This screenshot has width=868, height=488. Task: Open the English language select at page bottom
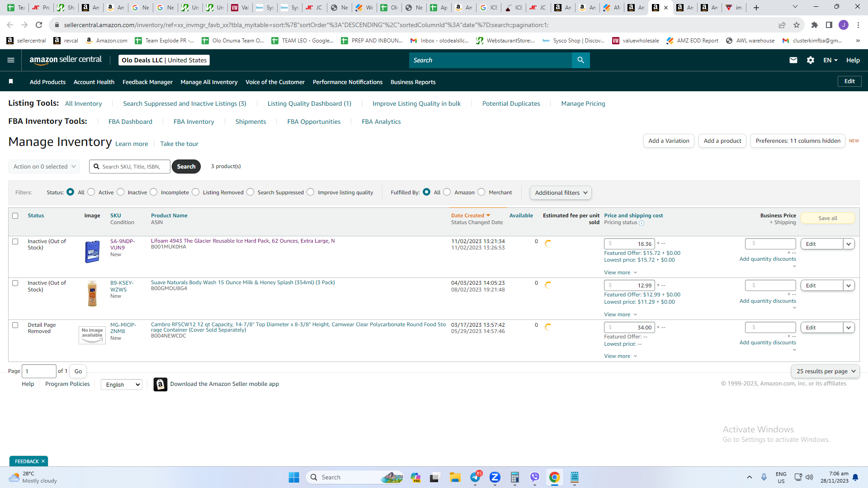point(122,385)
